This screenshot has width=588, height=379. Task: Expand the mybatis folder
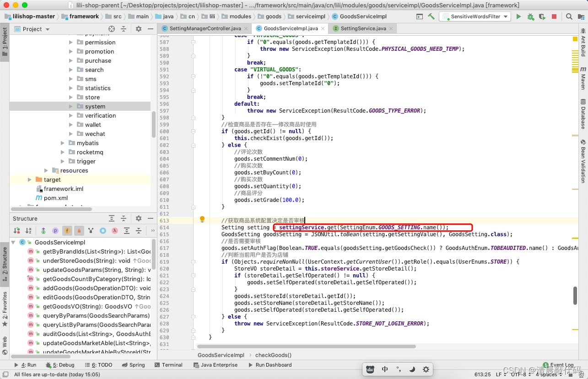62,143
